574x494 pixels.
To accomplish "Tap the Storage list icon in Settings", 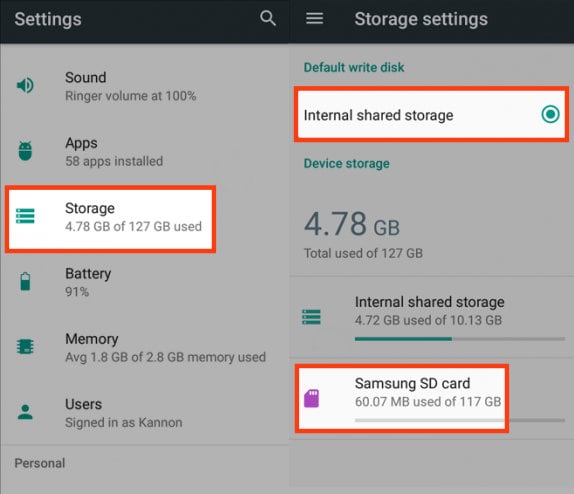I will 25,216.
